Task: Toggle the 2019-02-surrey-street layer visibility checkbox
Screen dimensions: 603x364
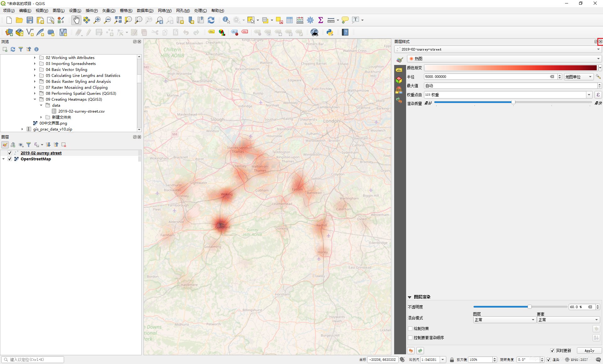Action: [10, 153]
